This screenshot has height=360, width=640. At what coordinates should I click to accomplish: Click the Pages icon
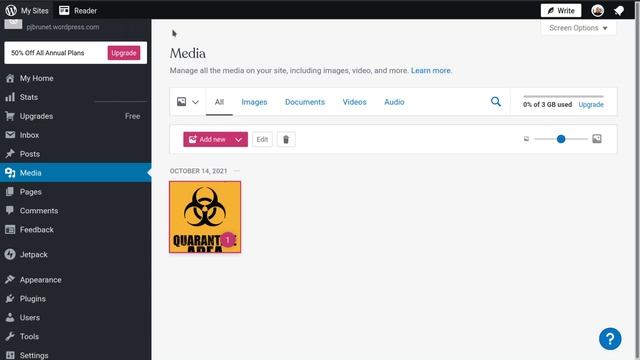tap(10, 192)
